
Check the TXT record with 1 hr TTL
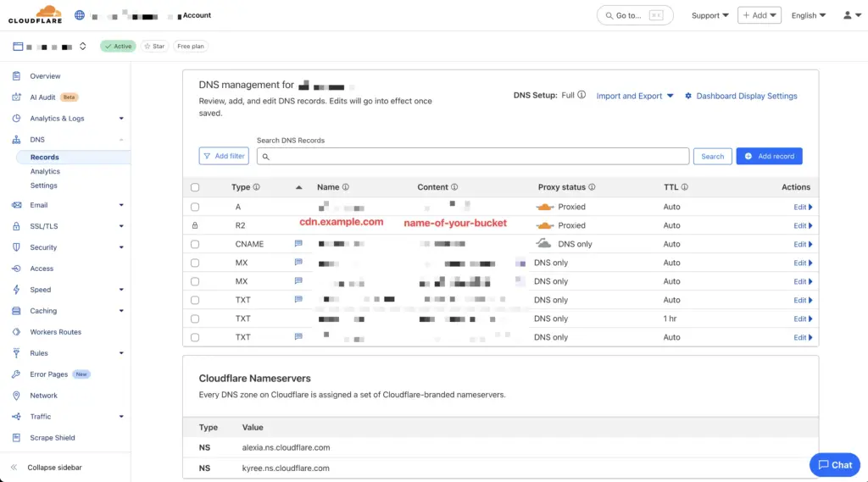click(x=195, y=319)
